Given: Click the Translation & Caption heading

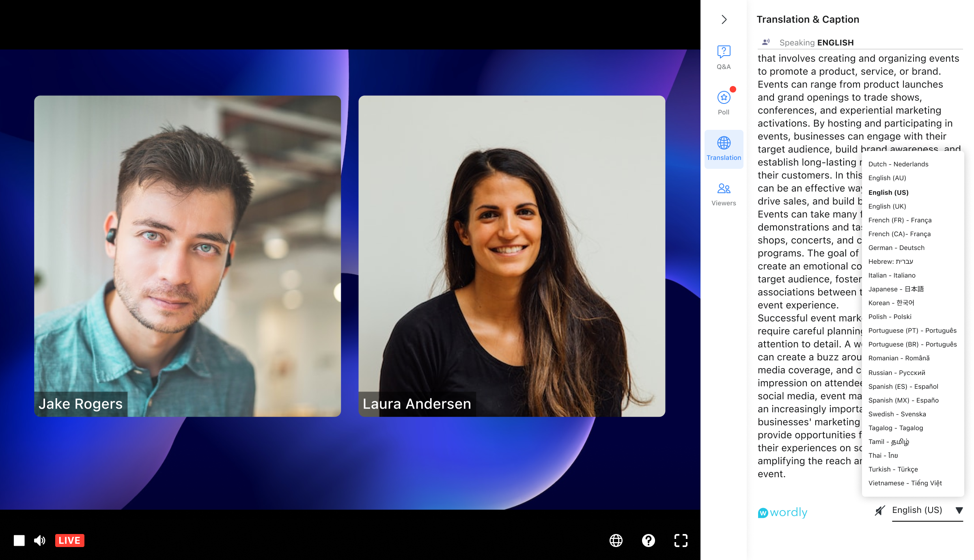Looking at the screenshot, I should (x=808, y=19).
